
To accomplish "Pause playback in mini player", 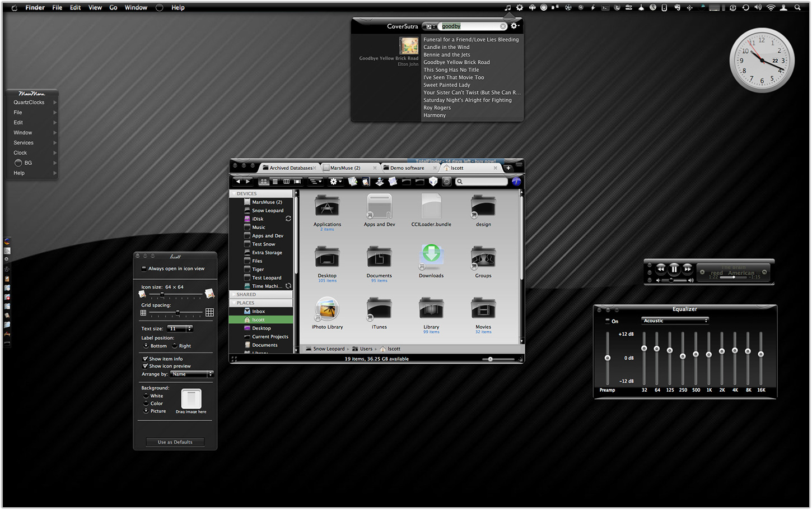I will [674, 269].
